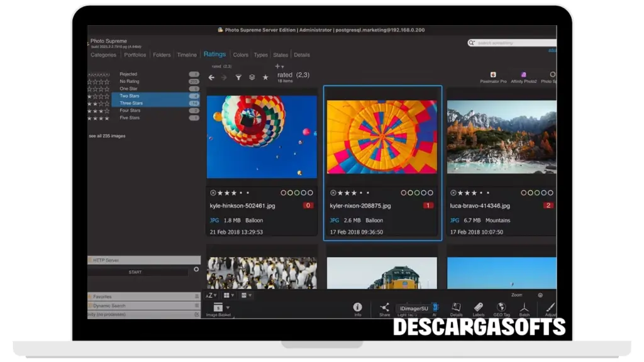Switch to the Folders tab
Image resolution: width=644 pixels, height=362 pixels.
click(x=162, y=55)
